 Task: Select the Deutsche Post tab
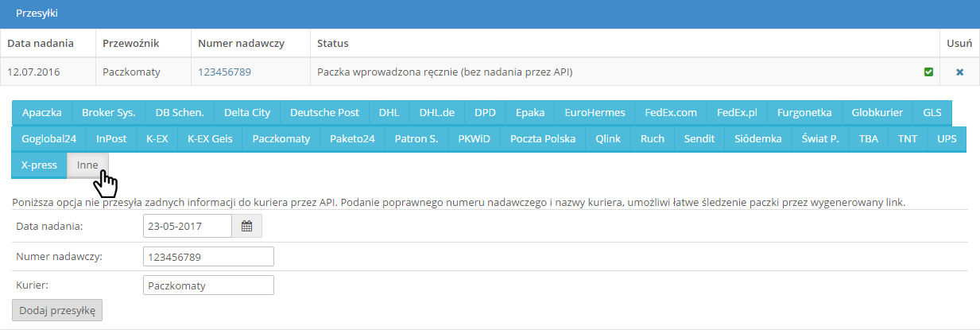point(324,113)
